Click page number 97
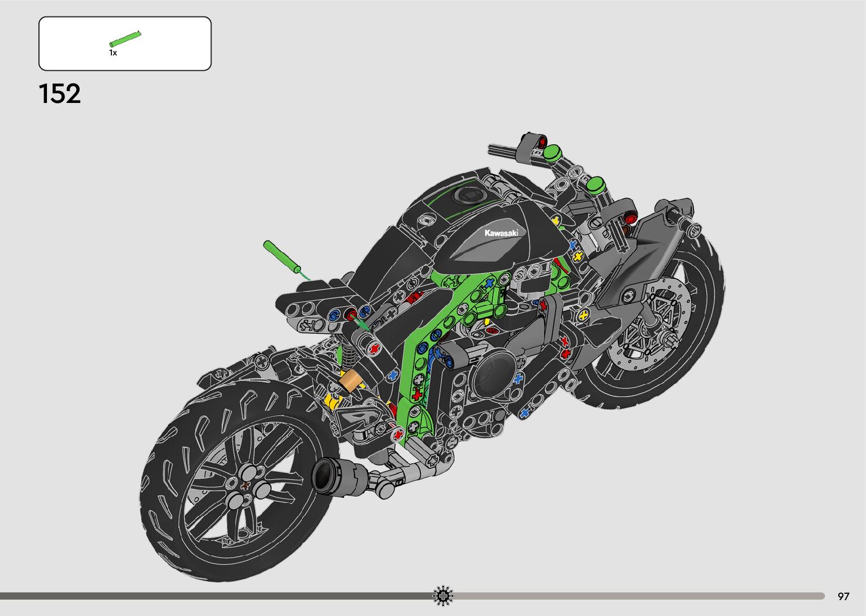Screen dimensions: 866x616 [843, 596]
